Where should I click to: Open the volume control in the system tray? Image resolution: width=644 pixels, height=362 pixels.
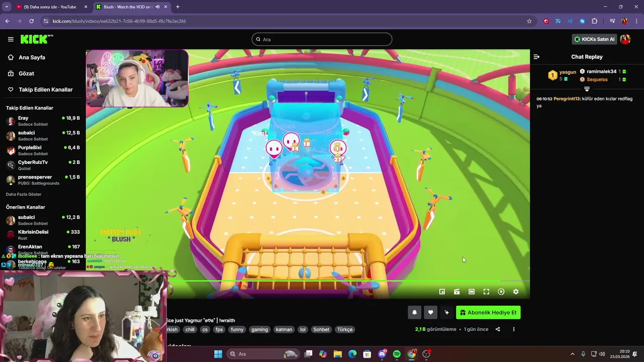click(x=602, y=354)
